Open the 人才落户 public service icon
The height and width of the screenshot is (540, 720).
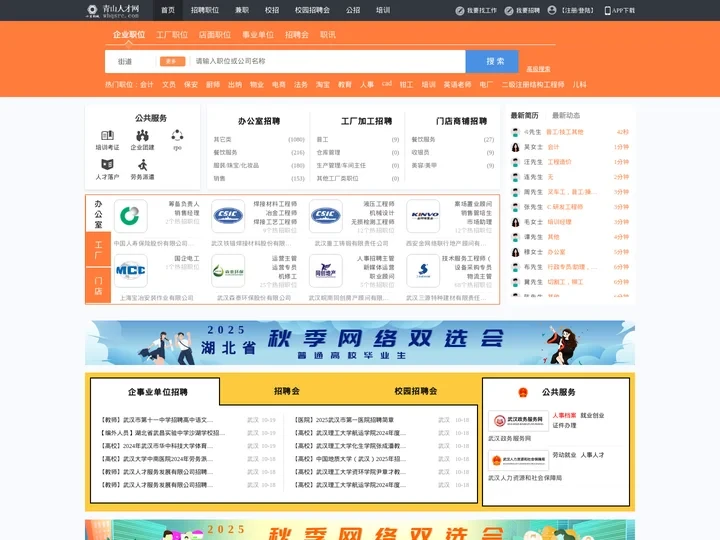[107, 169]
